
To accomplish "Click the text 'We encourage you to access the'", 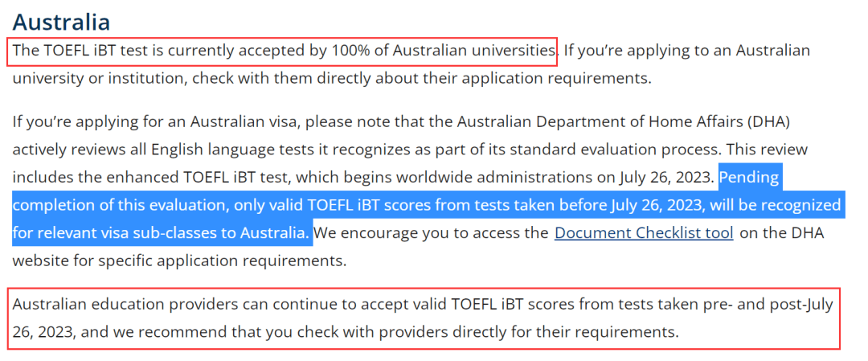I will tap(434, 233).
